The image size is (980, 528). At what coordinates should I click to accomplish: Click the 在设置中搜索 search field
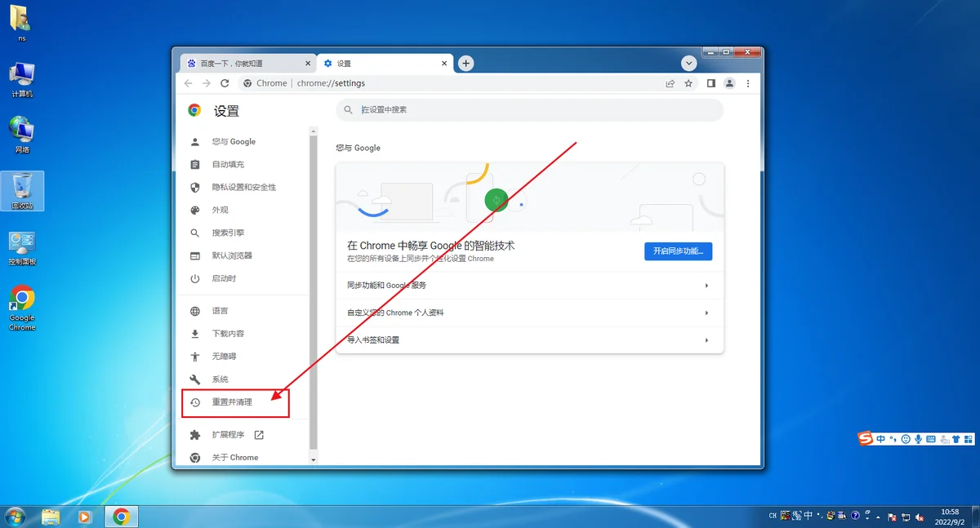coord(530,109)
